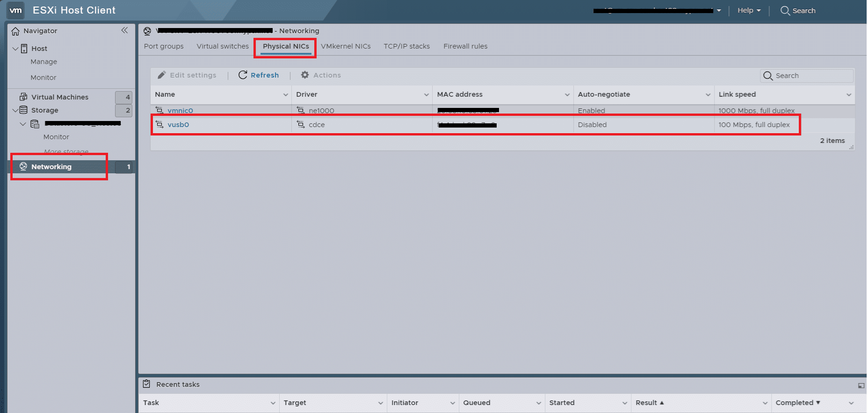This screenshot has width=868, height=413.
Task: Collapse the Host tree node
Action: 15,49
